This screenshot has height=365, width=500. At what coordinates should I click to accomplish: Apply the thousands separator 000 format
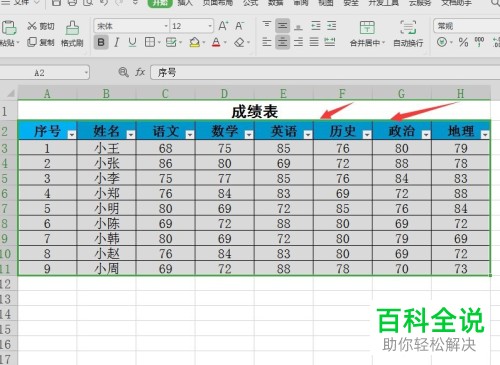coord(479,42)
